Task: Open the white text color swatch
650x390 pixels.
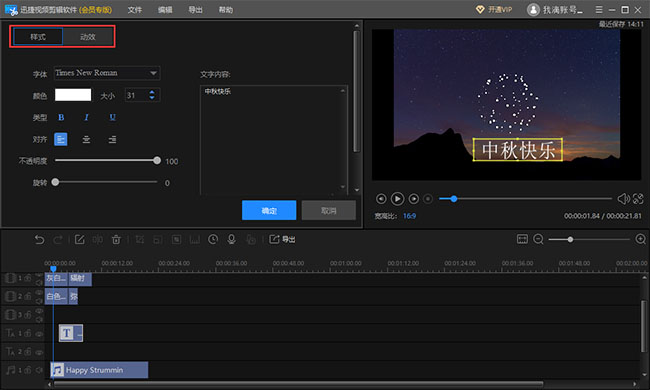Action: pos(73,95)
